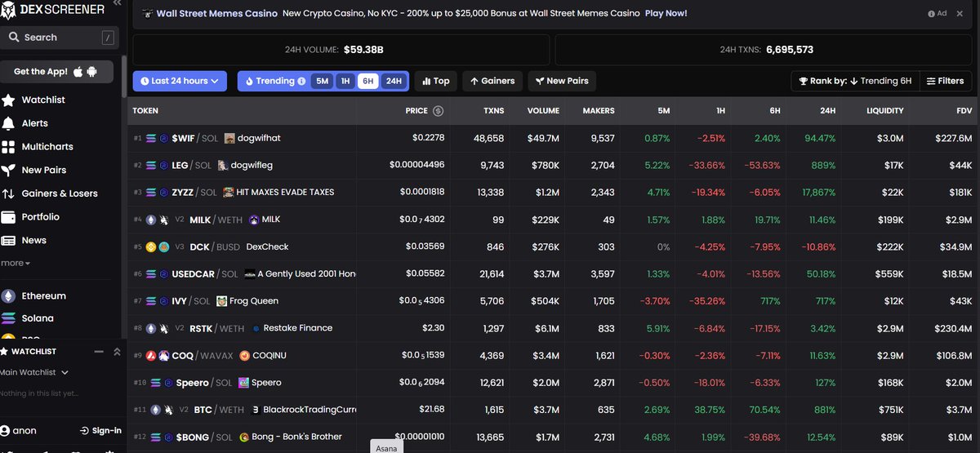Open News newspaper icon in sidebar

(x=8, y=240)
